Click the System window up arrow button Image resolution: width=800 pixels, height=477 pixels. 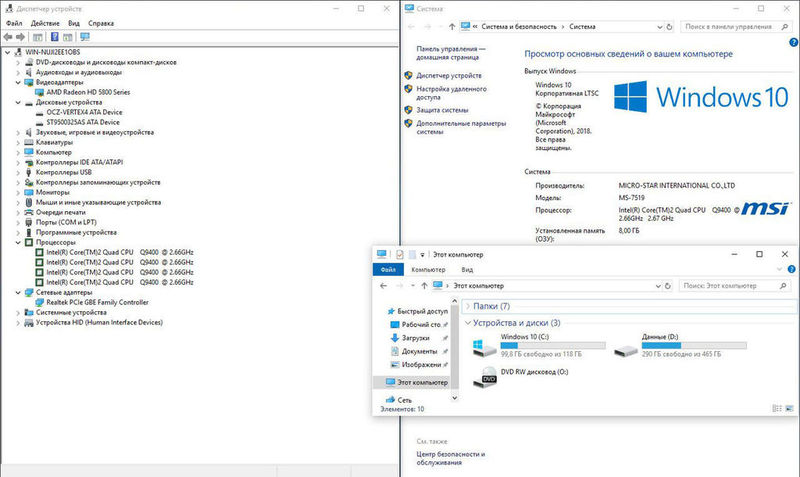452,27
